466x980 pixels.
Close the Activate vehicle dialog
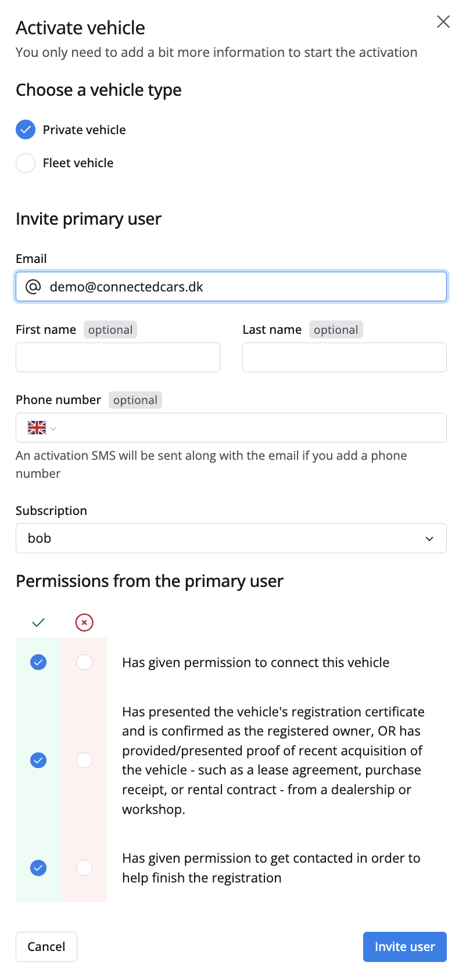(x=443, y=22)
